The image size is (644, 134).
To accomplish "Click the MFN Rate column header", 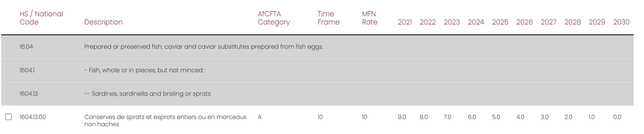I will [x=369, y=18].
